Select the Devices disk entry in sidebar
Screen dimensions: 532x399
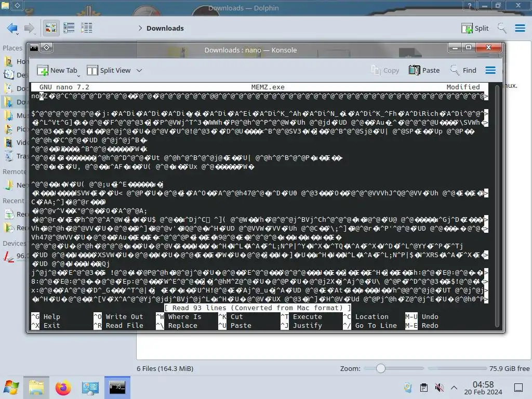click(x=14, y=256)
